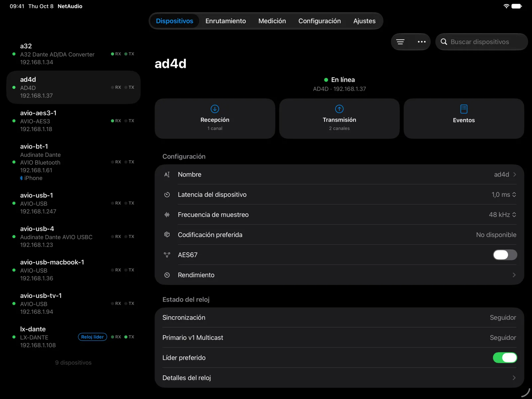Screen dimensions: 532x399
Task: Open the Eventos card
Action: coord(464,118)
